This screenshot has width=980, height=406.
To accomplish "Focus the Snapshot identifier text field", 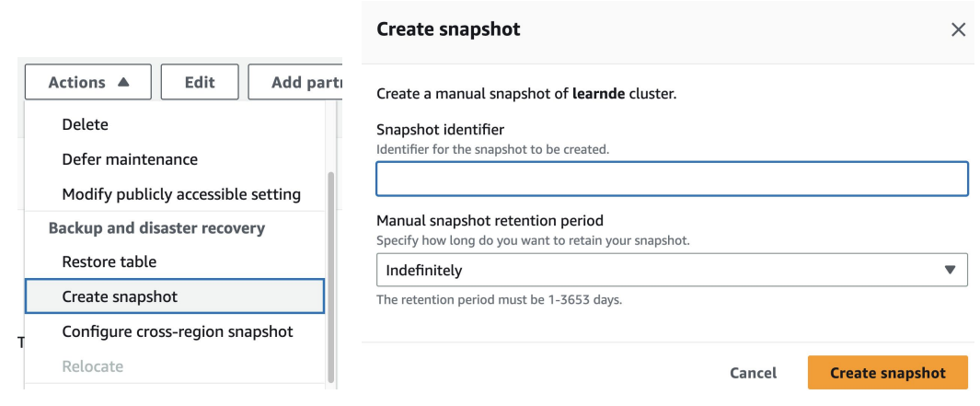I will 672,179.
